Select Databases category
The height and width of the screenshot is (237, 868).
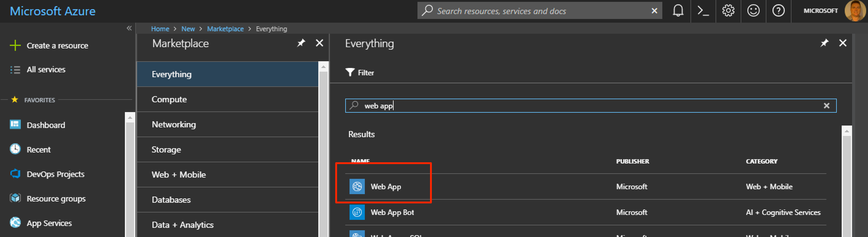[x=228, y=200]
